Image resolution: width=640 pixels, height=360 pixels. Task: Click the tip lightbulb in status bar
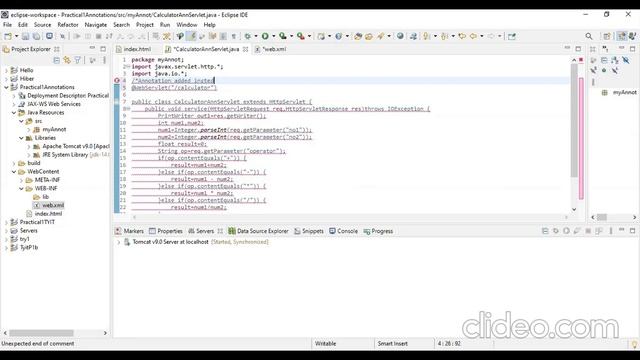(634, 344)
